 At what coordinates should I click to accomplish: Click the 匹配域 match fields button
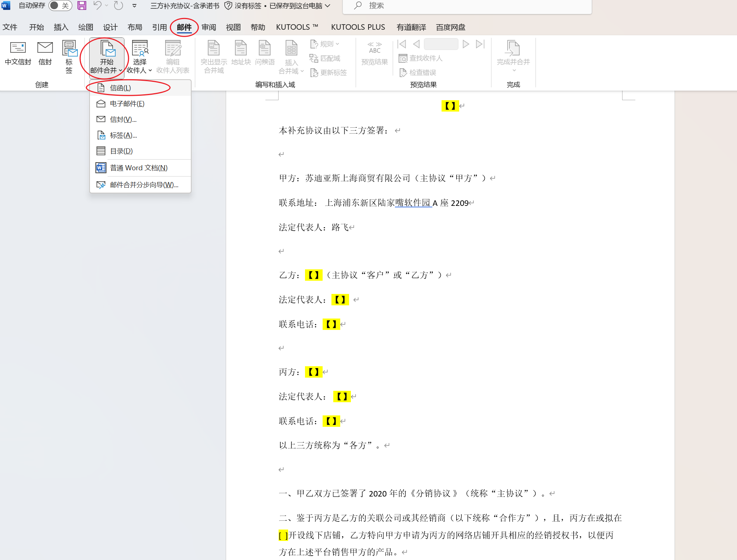325,58
